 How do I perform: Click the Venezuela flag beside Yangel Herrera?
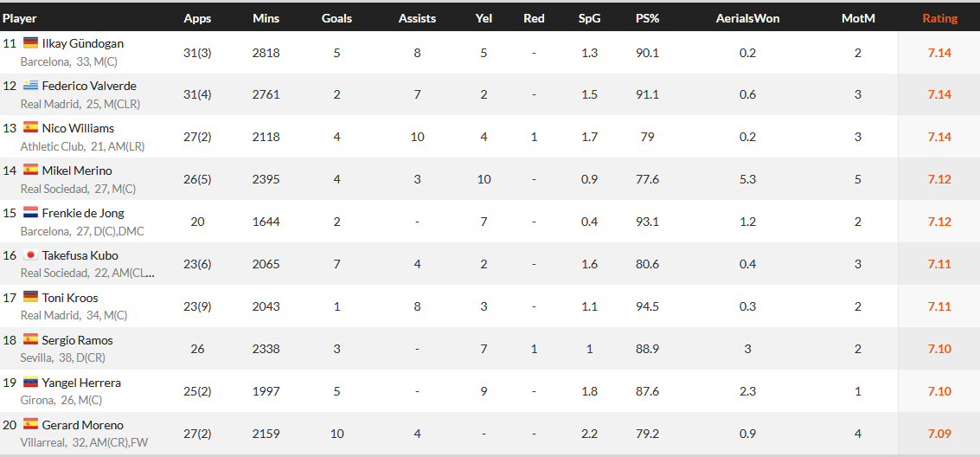pyautogui.click(x=31, y=382)
